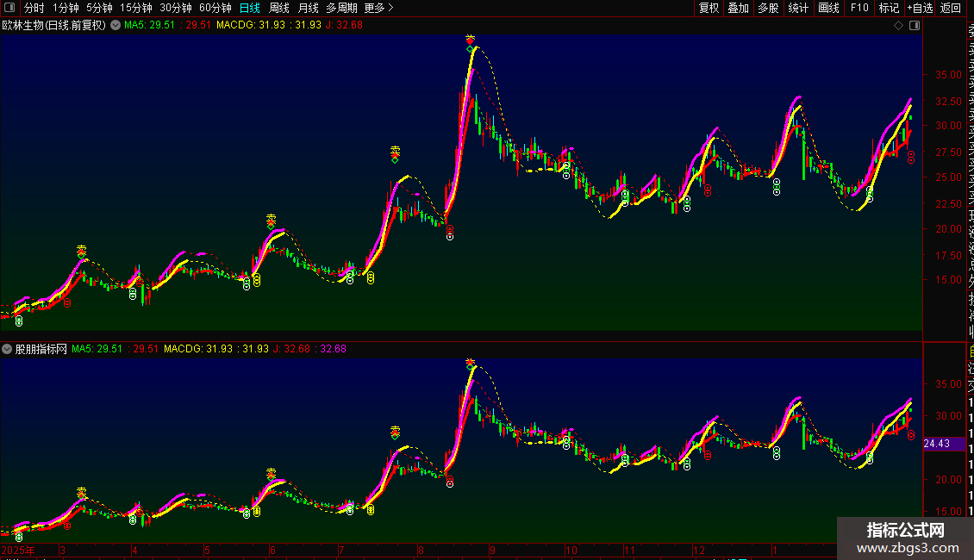Activate the 画线 drawing tool
This screenshot has height=560, width=974.
click(x=828, y=8)
